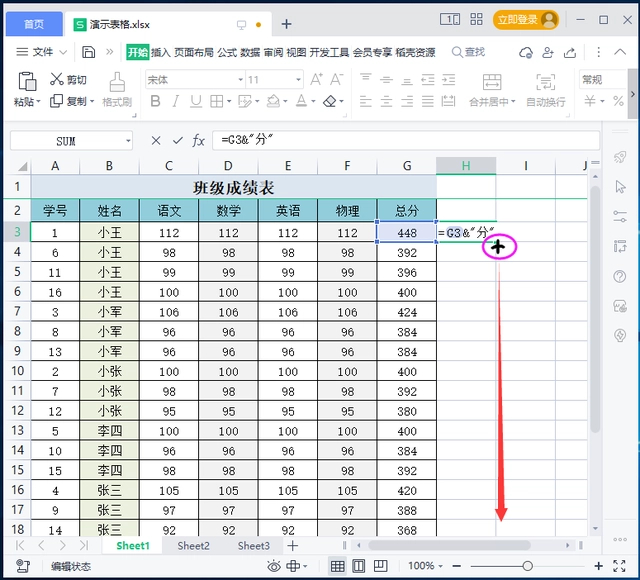Add a new sheet with the plus icon

tap(293, 546)
